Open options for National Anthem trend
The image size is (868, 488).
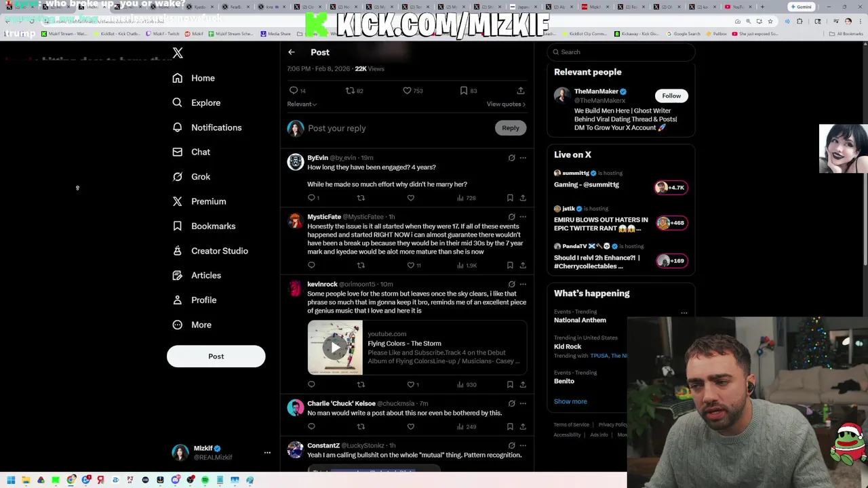(684, 313)
